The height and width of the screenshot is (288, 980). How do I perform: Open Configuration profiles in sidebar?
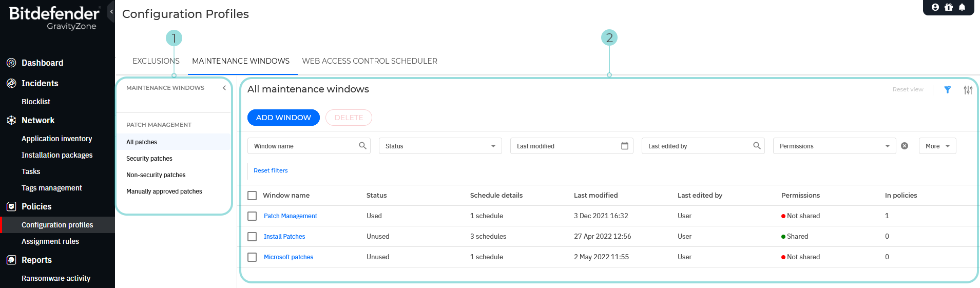[57, 225]
